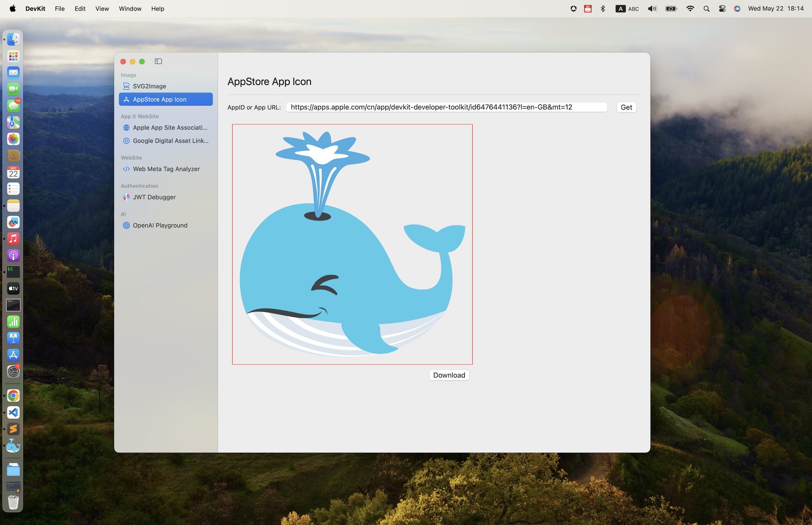
Task: Switch to Sublime Text in the Dock
Action: pos(13,429)
